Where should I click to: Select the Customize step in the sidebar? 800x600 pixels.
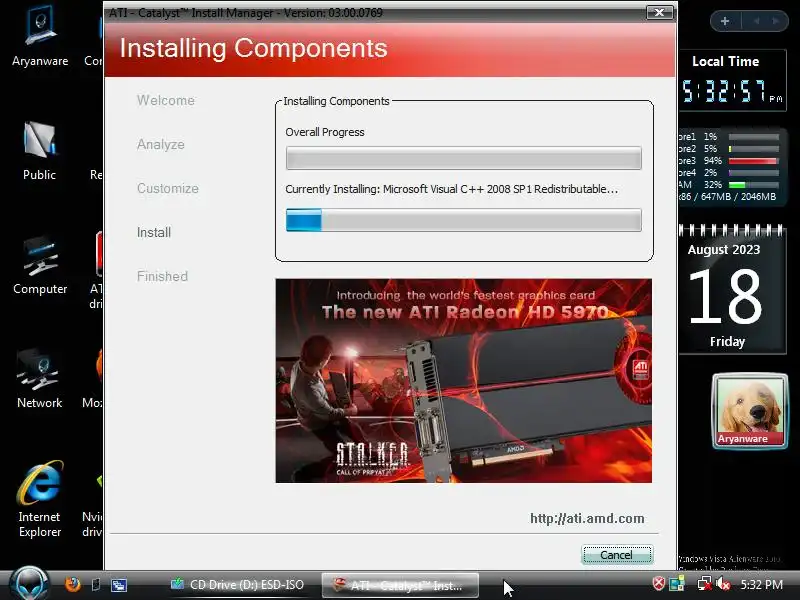click(x=168, y=188)
